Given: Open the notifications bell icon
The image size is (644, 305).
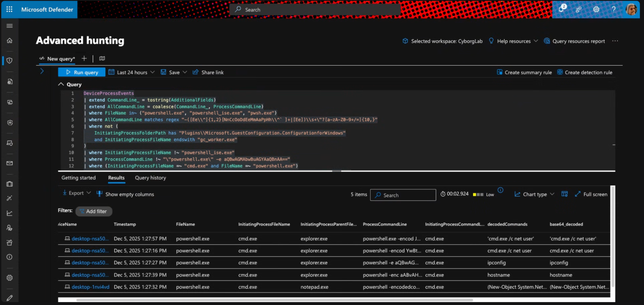Looking at the screenshot, I should (x=562, y=9).
